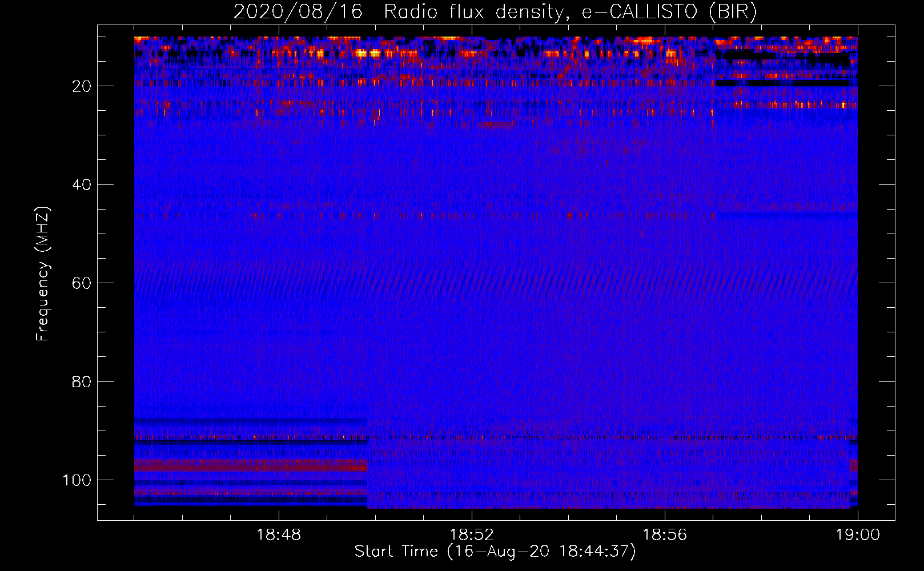Click the 20 frequency tick label

coord(82,86)
